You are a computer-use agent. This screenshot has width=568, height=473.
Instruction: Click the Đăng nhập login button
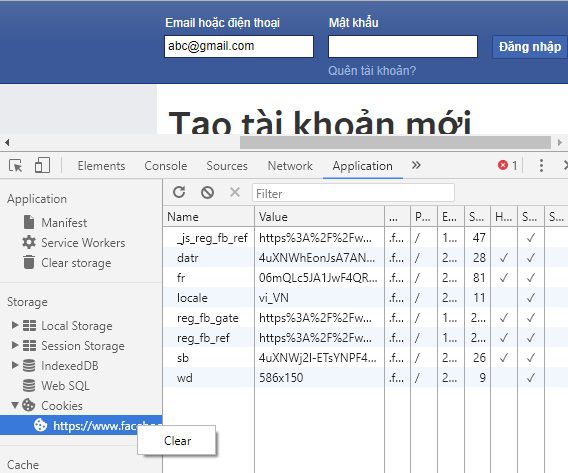tap(530, 47)
